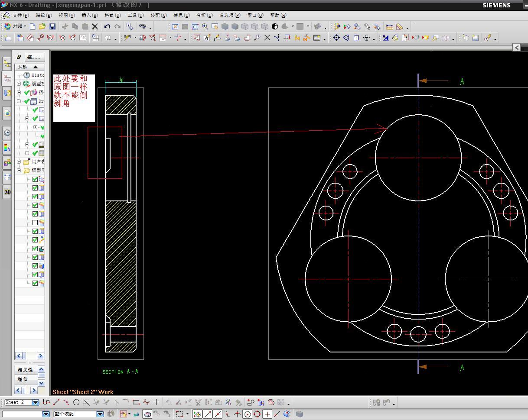Image resolution: width=528 pixels, height=420 pixels.
Task: Open the 文件(F) menu
Action: (x=20, y=15)
